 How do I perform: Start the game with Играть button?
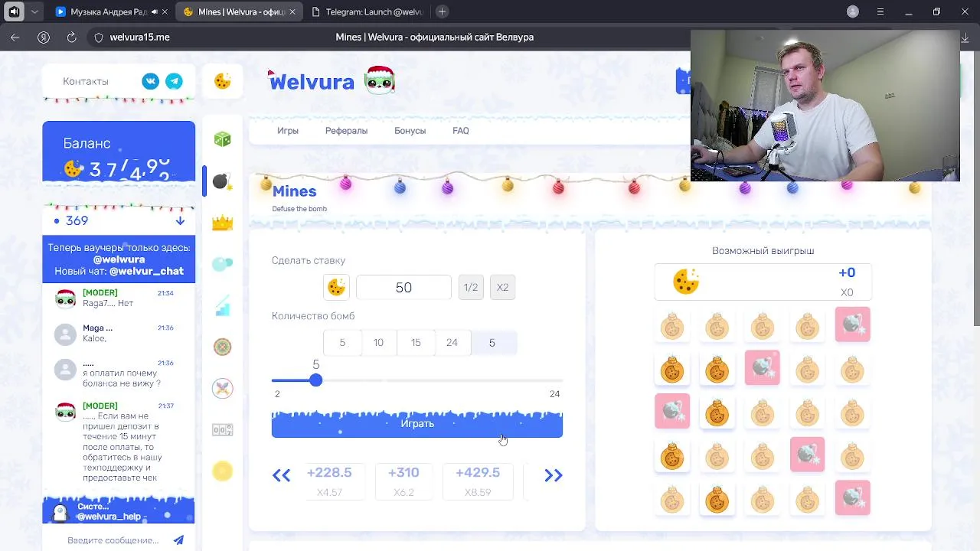click(x=417, y=423)
